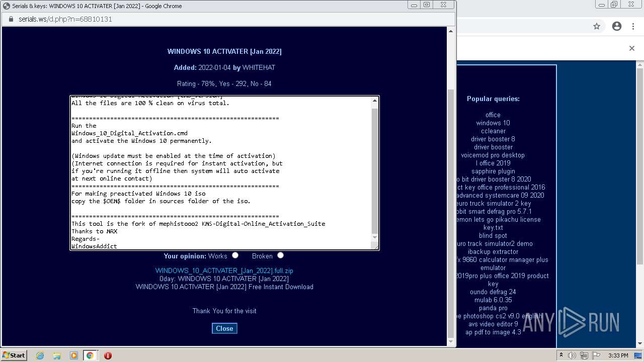Click the popup page scrollbar down arrow
This screenshot has height=362, width=644.
point(451,342)
